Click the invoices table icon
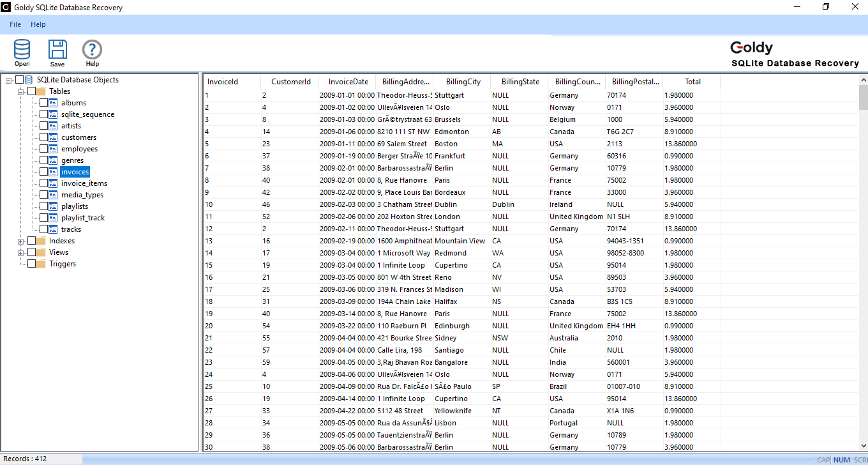868x465 pixels. coord(53,172)
